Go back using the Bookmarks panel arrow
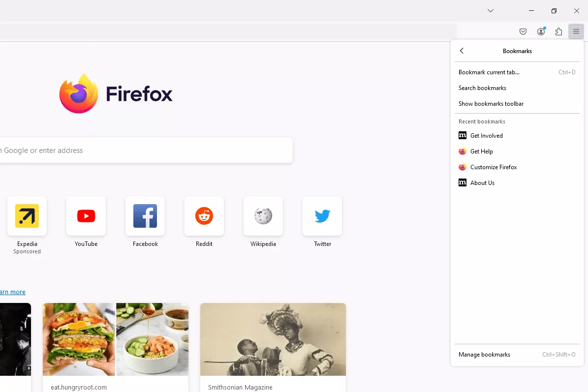Image resolution: width=588 pixels, height=392 pixels. pos(462,51)
